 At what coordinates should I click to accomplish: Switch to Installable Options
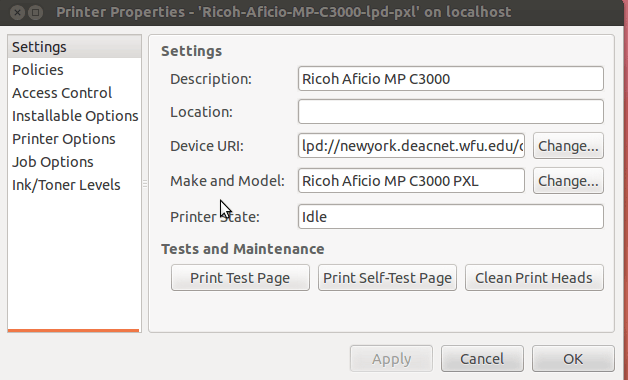click(x=74, y=116)
